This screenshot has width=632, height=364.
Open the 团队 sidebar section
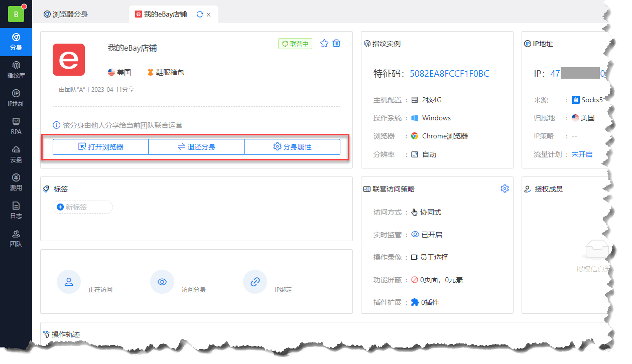16,239
